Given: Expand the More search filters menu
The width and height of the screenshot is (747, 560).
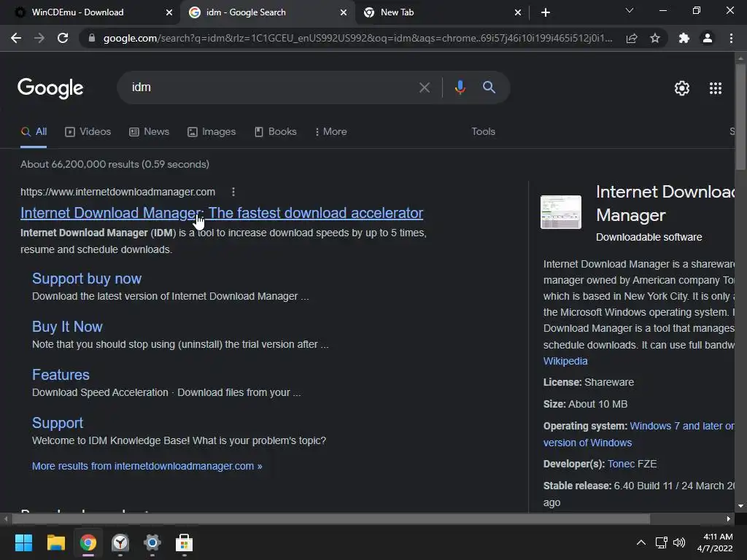Looking at the screenshot, I should point(330,132).
